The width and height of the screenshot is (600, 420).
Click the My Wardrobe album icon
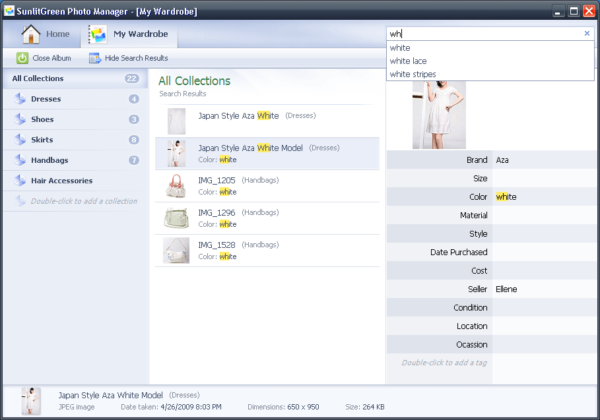coord(98,34)
